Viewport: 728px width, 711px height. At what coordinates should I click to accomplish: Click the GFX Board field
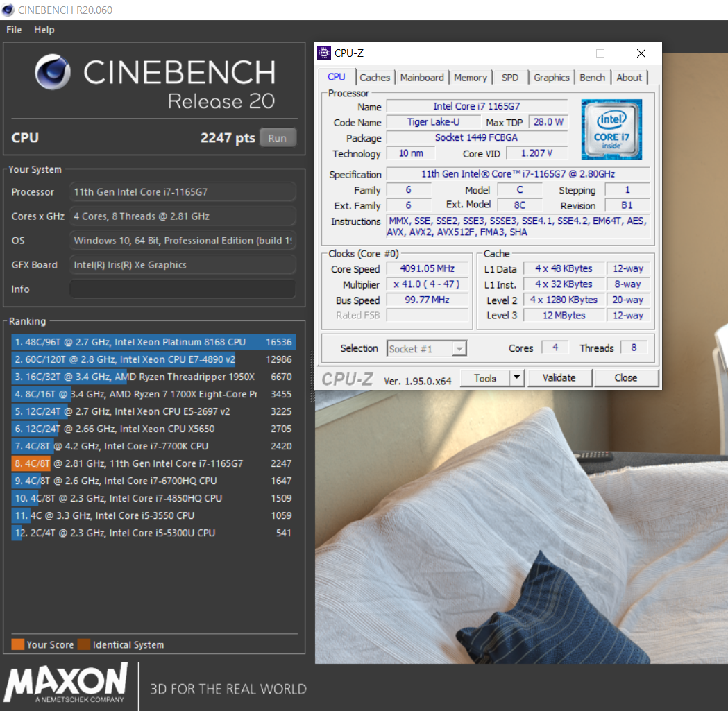coord(183,264)
